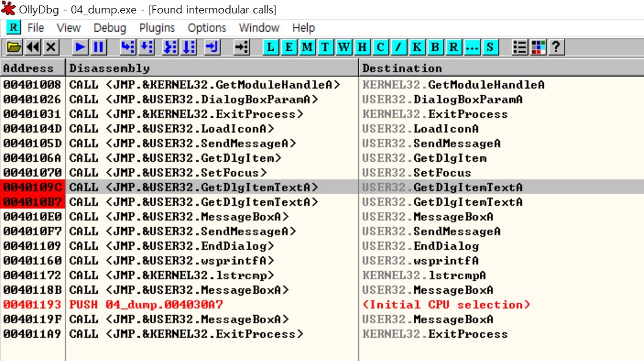
Task: Restart the program with rewind icon
Action: click(x=33, y=47)
